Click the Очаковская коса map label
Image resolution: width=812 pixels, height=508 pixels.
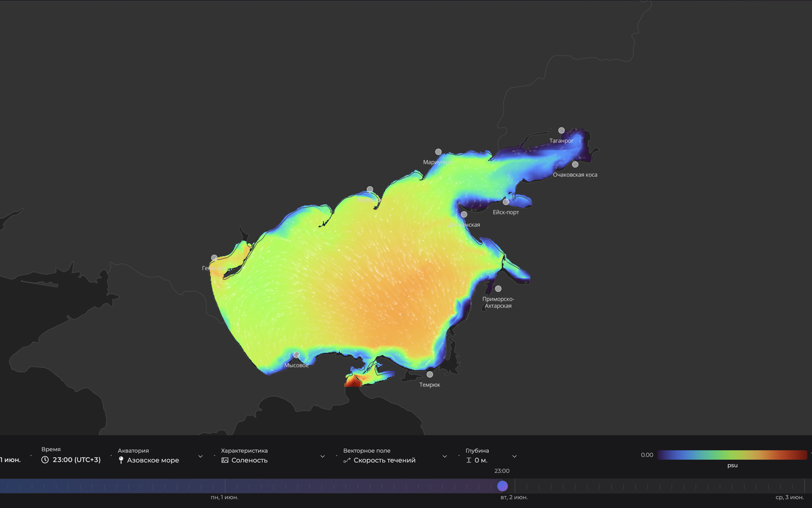575,175
